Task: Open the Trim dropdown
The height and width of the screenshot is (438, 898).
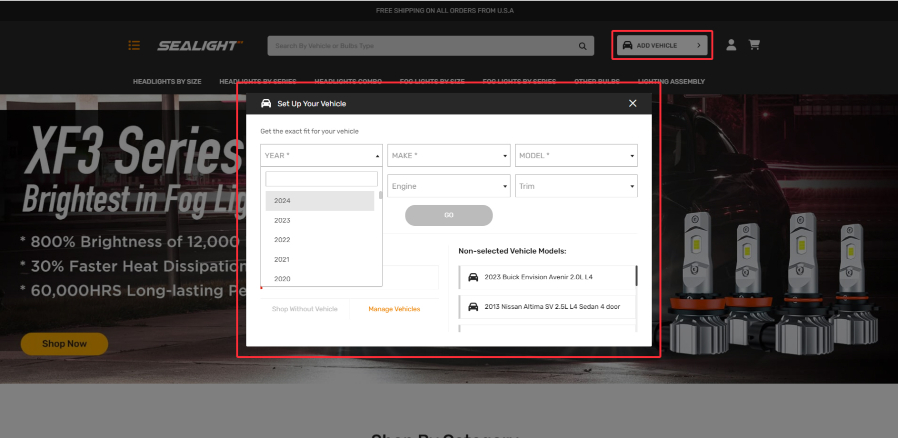Action: point(576,186)
